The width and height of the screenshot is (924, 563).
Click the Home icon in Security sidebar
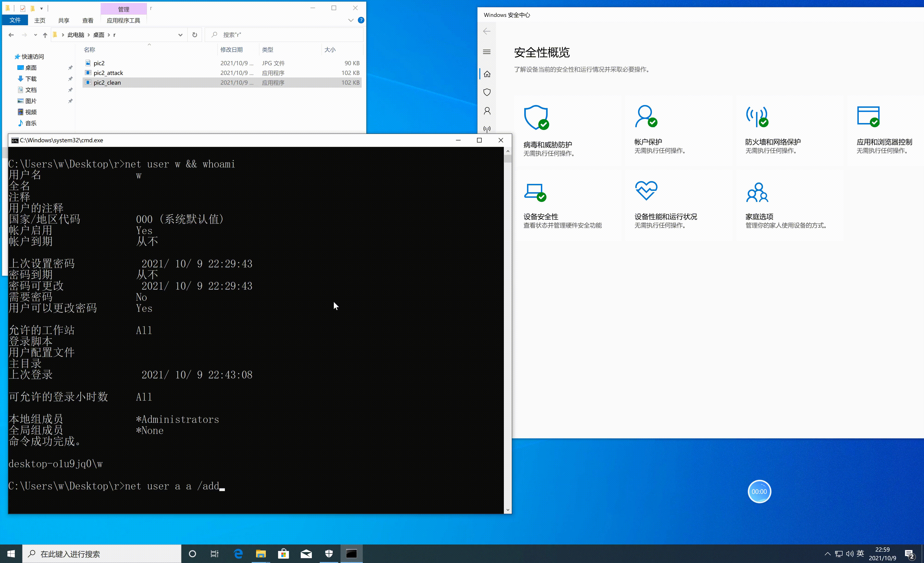coord(487,74)
